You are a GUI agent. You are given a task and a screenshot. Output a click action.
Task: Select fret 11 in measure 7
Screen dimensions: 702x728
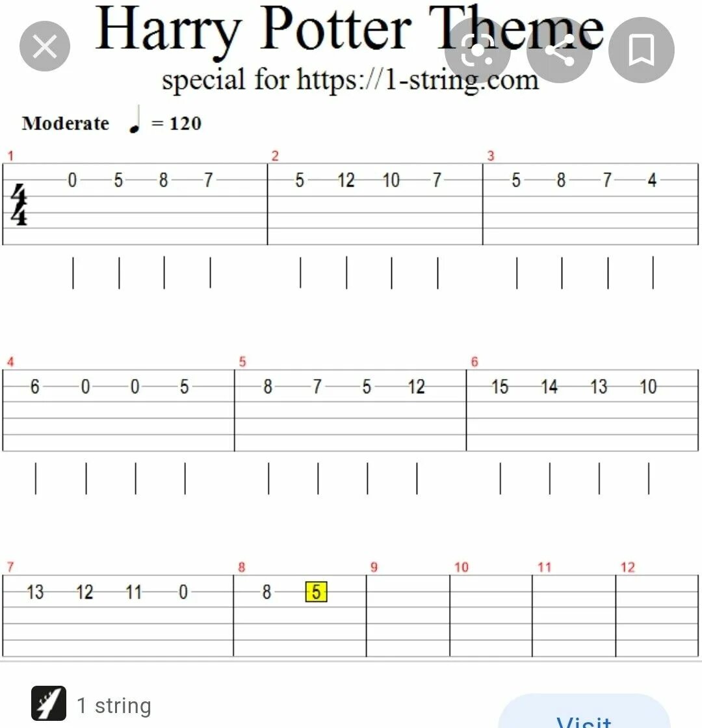point(134,592)
